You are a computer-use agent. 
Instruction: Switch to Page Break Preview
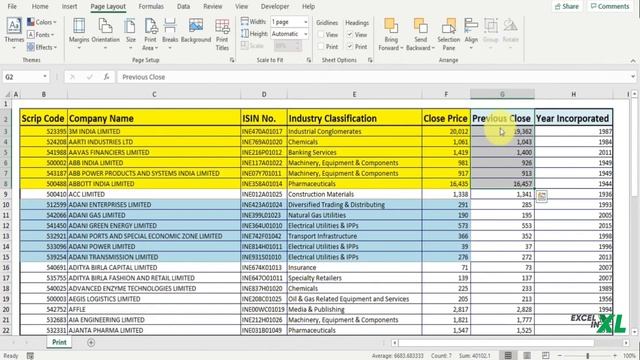point(546,356)
